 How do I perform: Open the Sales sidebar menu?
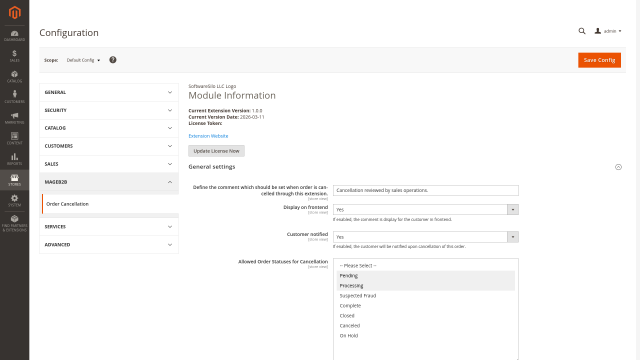tap(15, 56)
